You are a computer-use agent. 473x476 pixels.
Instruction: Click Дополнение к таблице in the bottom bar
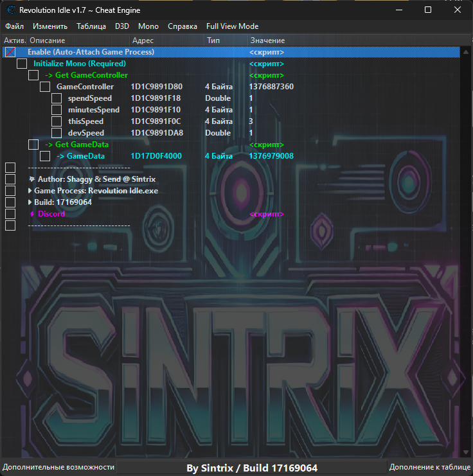(429, 467)
